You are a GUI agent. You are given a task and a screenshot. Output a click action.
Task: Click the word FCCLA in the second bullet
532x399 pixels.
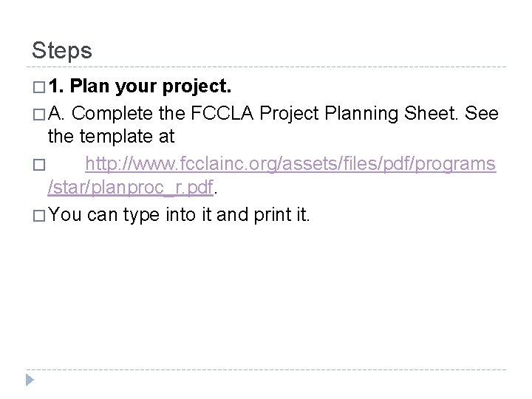pyautogui.click(x=222, y=113)
